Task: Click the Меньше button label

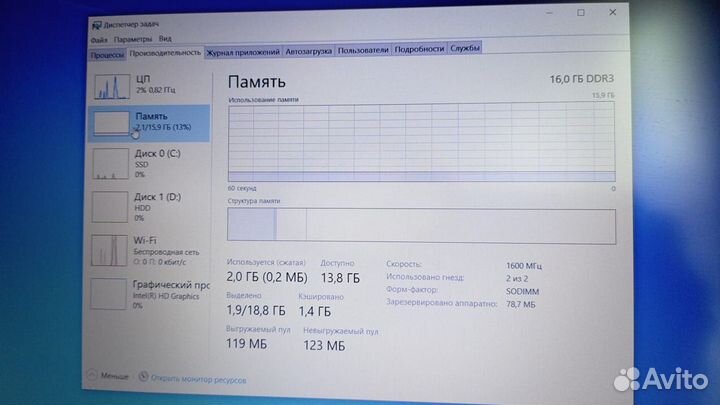Action: pyautogui.click(x=114, y=376)
